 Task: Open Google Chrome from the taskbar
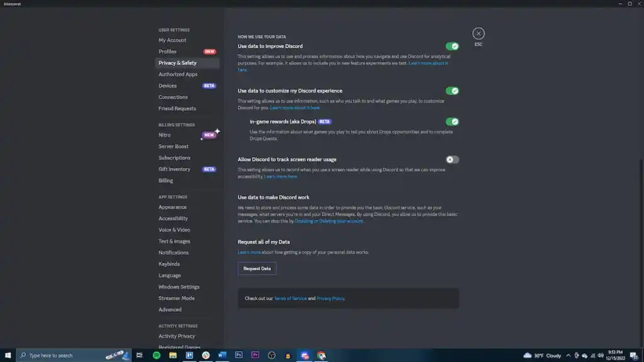321,356
